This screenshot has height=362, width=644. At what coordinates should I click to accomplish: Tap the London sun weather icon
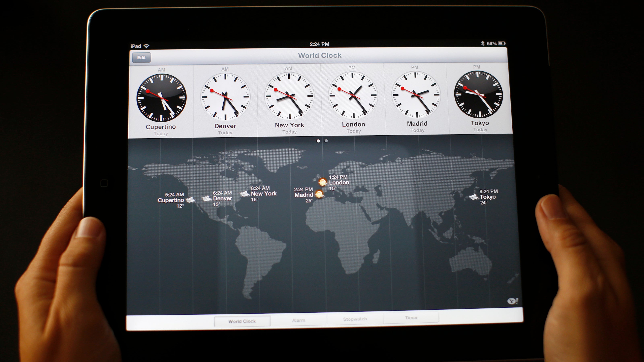click(323, 182)
